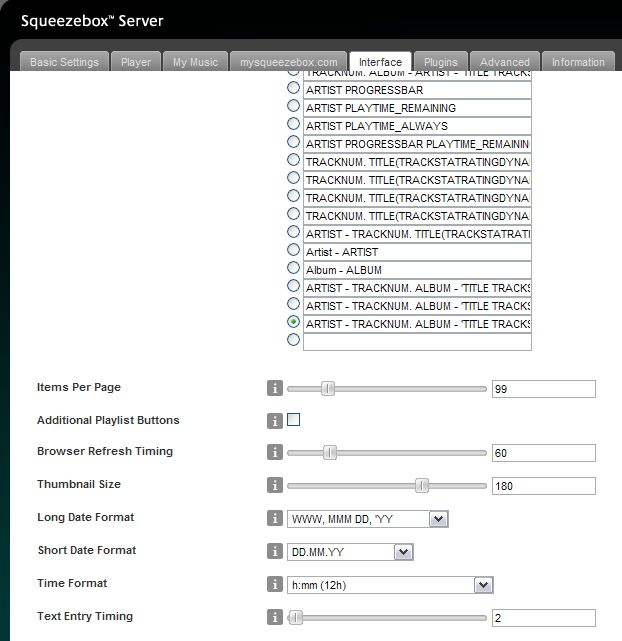Click the Items Per Page value field
The height and width of the screenshot is (641, 622).
point(543,389)
